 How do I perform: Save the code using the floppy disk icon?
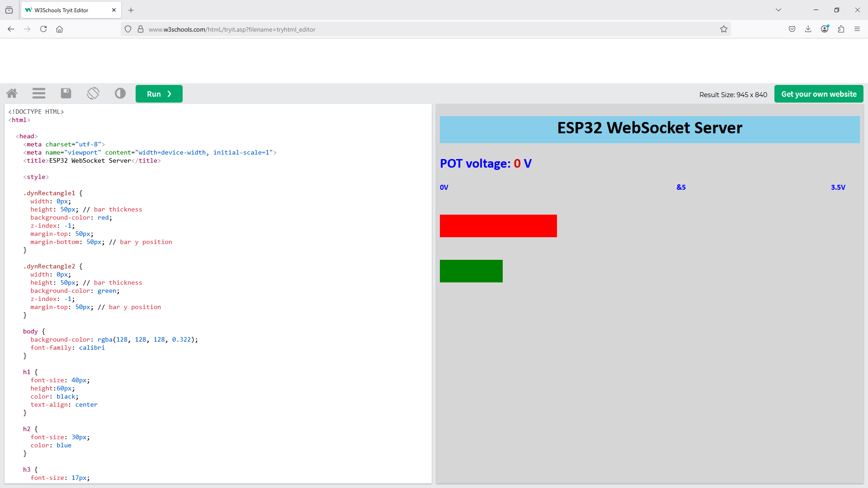(x=66, y=93)
